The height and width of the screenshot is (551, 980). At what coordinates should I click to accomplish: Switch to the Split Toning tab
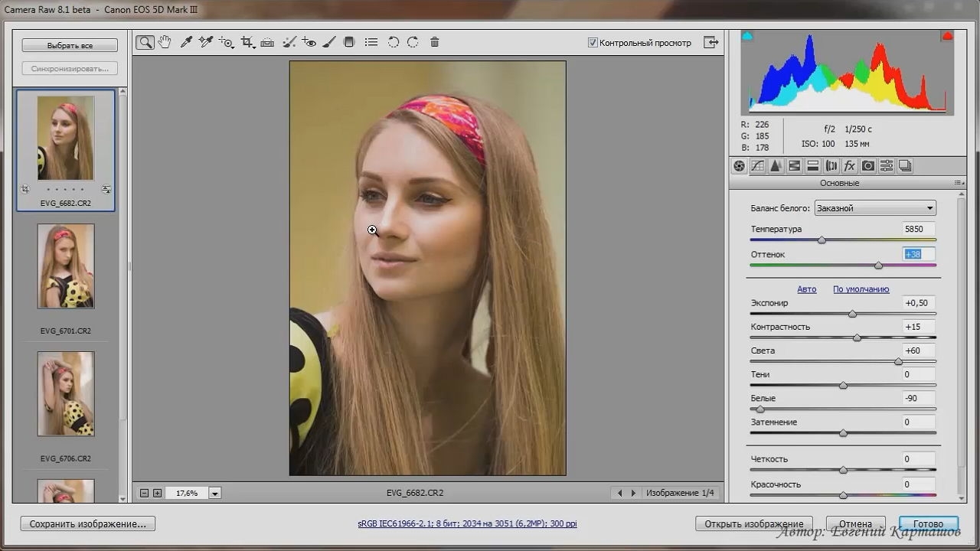[812, 166]
